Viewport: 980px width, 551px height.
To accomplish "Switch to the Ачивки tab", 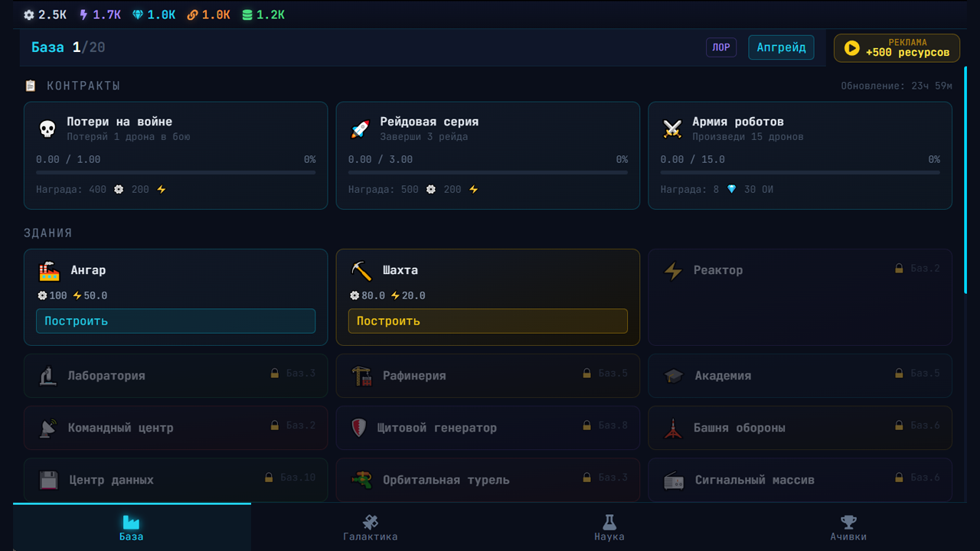I will [848, 528].
